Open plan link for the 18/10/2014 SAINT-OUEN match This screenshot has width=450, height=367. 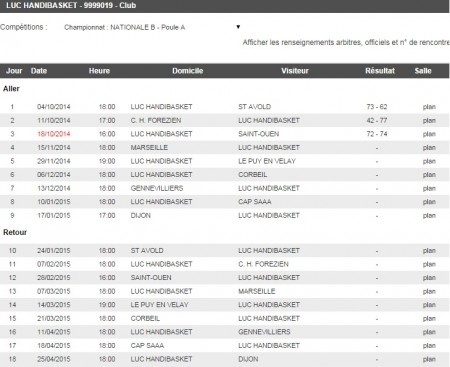429,134
